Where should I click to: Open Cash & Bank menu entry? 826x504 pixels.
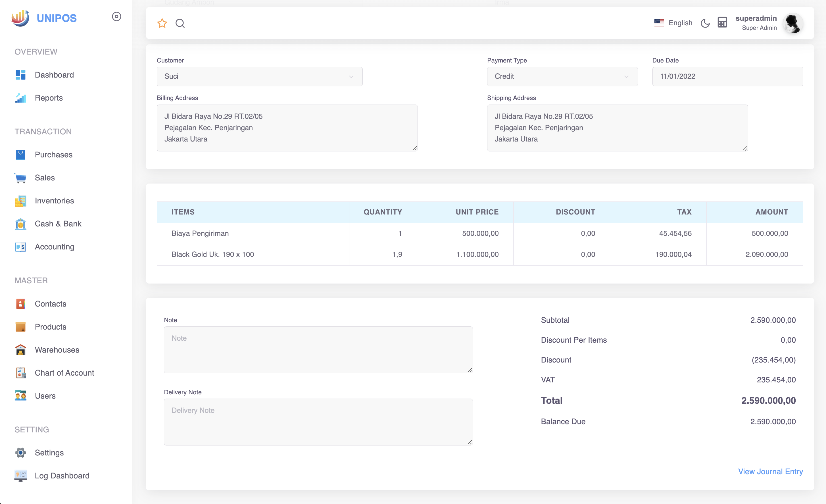point(58,224)
